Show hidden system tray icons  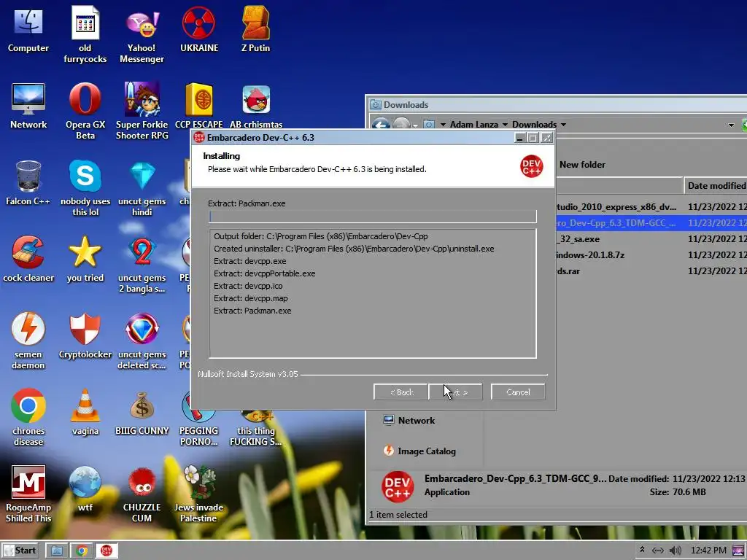pos(642,550)
